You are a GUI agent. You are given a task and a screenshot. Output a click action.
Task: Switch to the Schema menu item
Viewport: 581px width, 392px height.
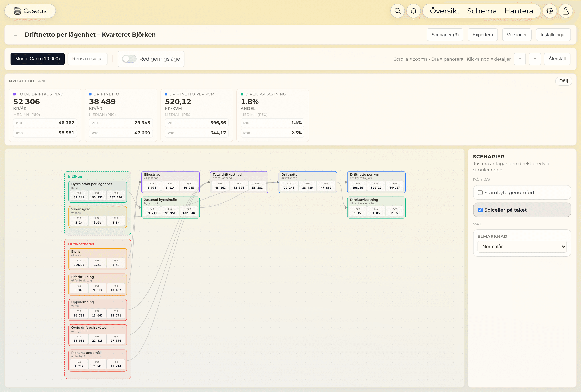point(482,11)
